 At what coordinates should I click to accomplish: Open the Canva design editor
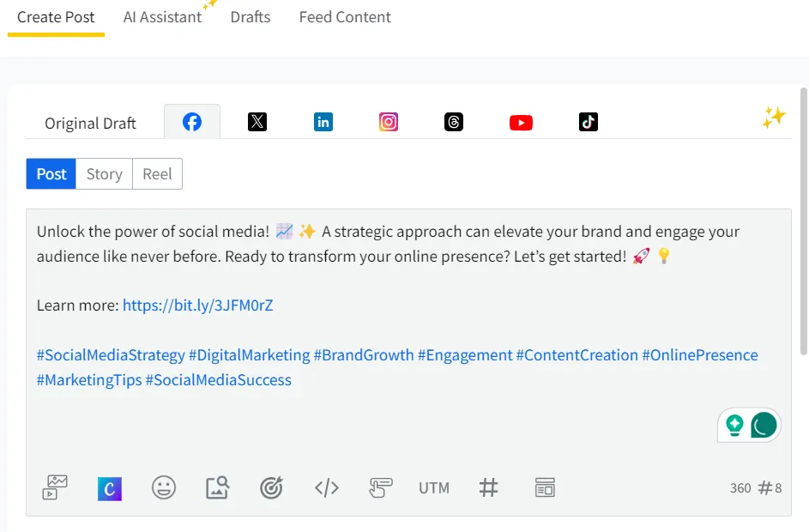[109, 487]
